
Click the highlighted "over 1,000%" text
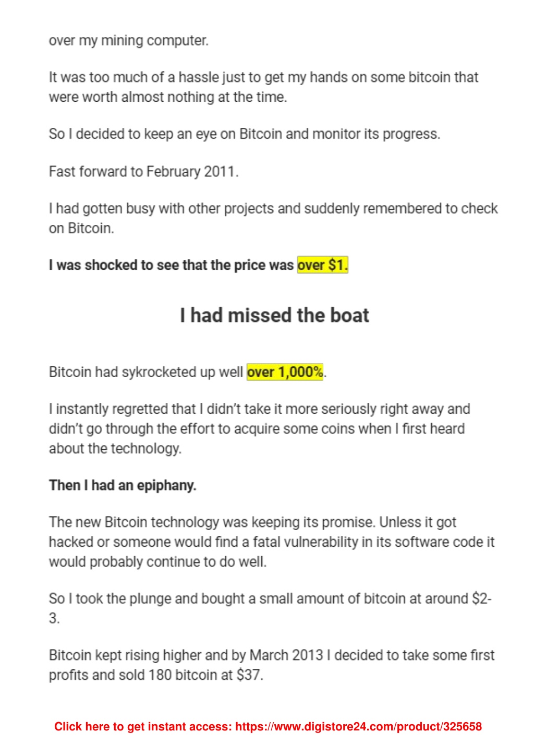coord(285,372)
